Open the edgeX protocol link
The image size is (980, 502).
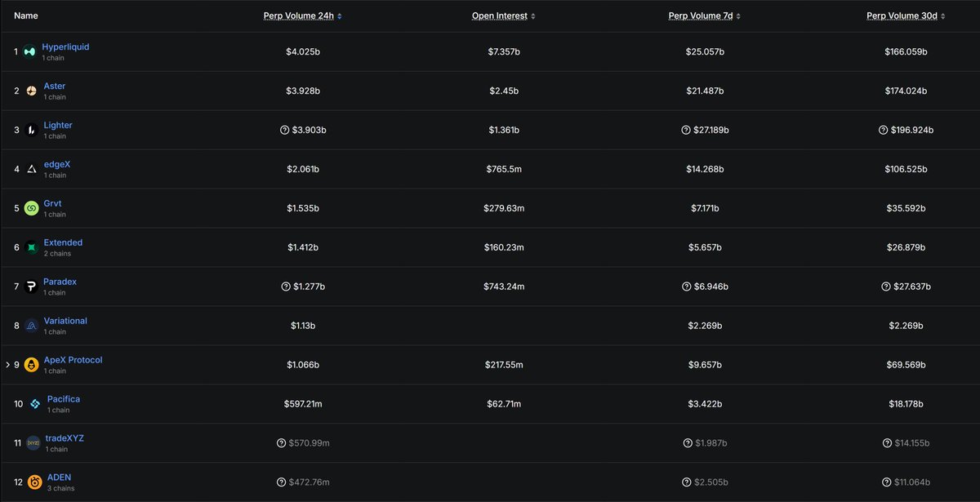pyautogui.click(x=57, y=164)
